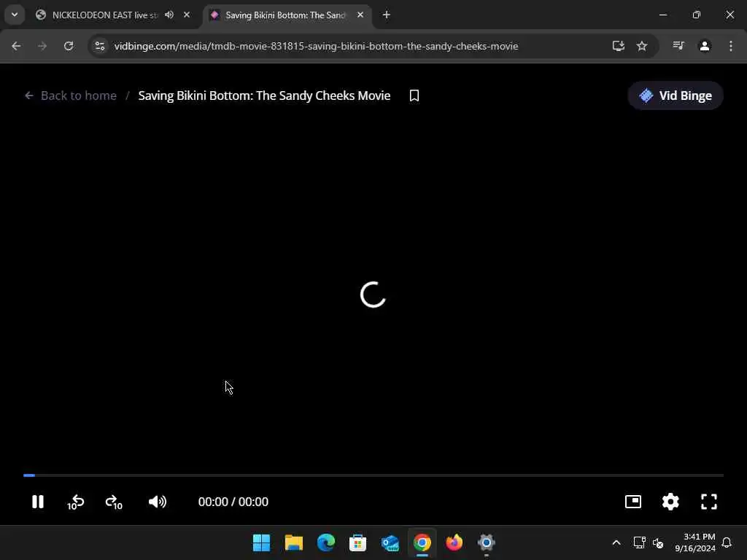This screenshot has height=560, width=747.
Task: Open picture-in-picture mode icon
Action: (632, 502)
